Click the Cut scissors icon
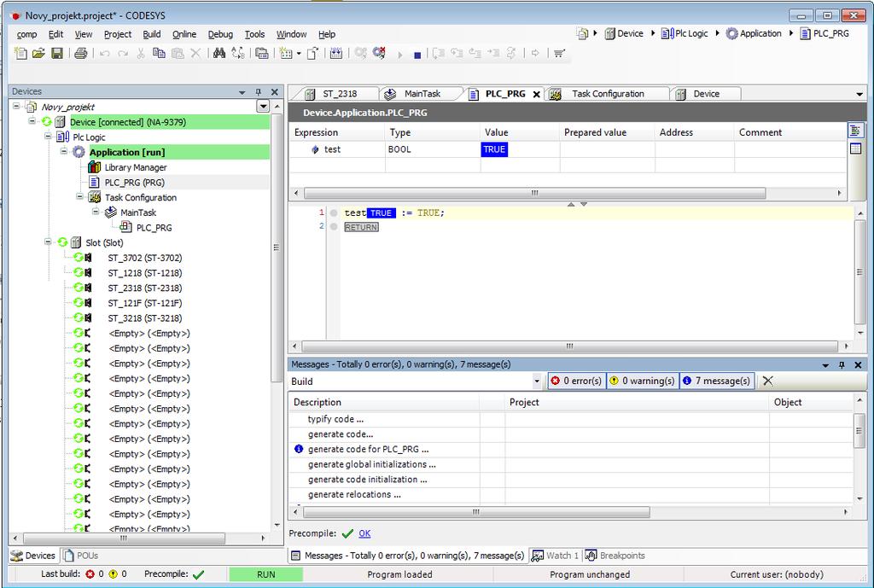 (141, 53)
